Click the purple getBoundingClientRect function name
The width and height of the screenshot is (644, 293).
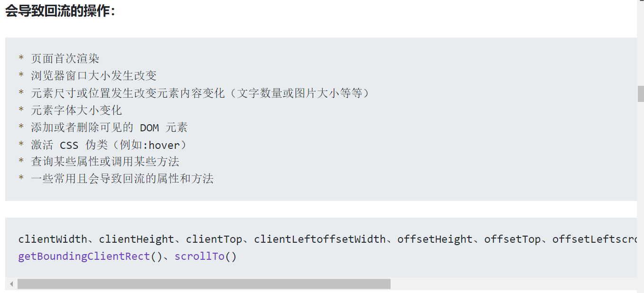pyautogui.click(x=84, y=257)
